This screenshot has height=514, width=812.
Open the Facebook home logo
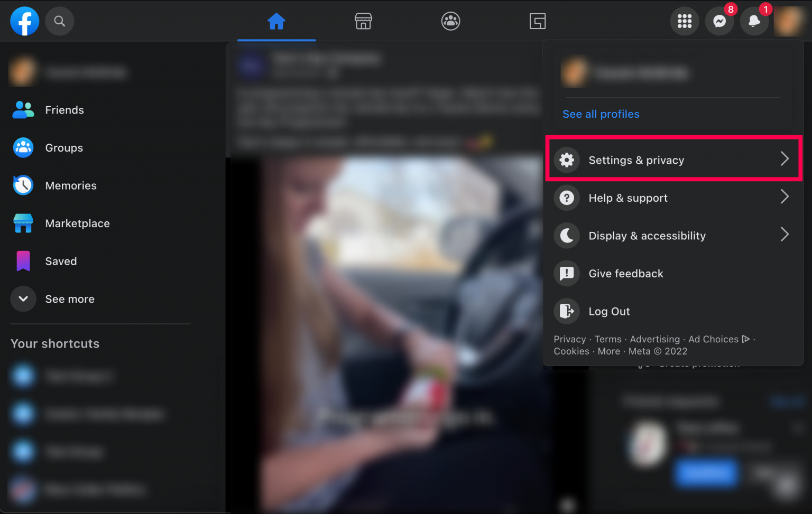[x=24, y=21]
